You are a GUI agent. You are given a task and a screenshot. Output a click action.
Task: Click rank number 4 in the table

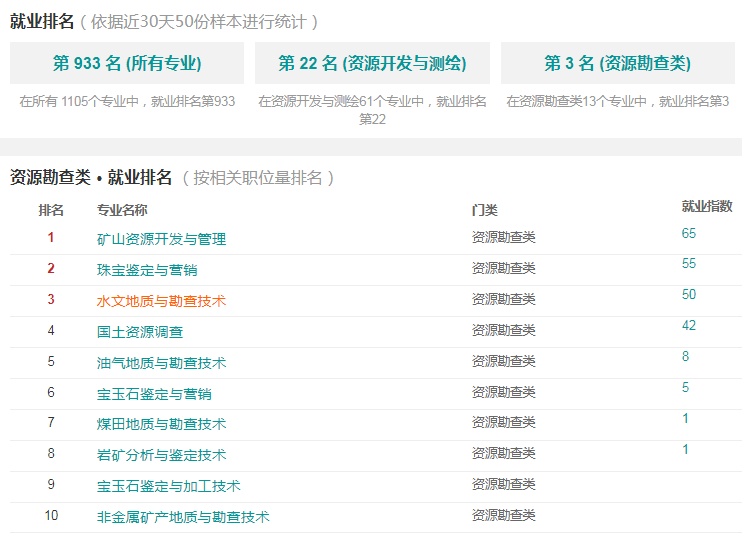click(x=51, y=331)
